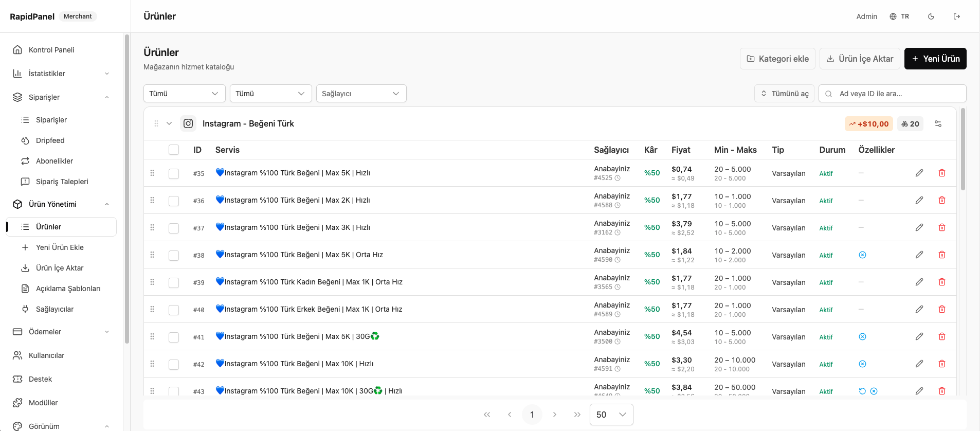Focus the Ad veya ID search field
Image resolution: width=980 pixels, height=431 pixels.
pyautogui.click(x=892, y=94)
